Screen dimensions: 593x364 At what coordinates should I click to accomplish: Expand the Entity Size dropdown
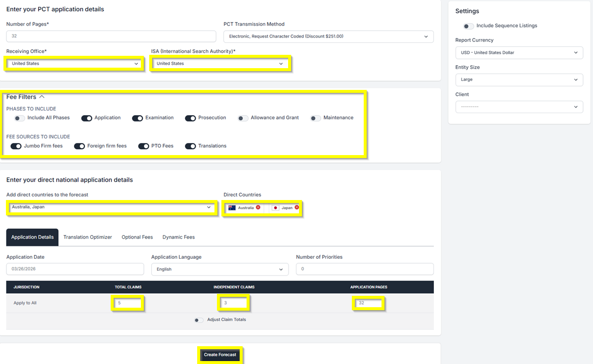pos(519,80)
